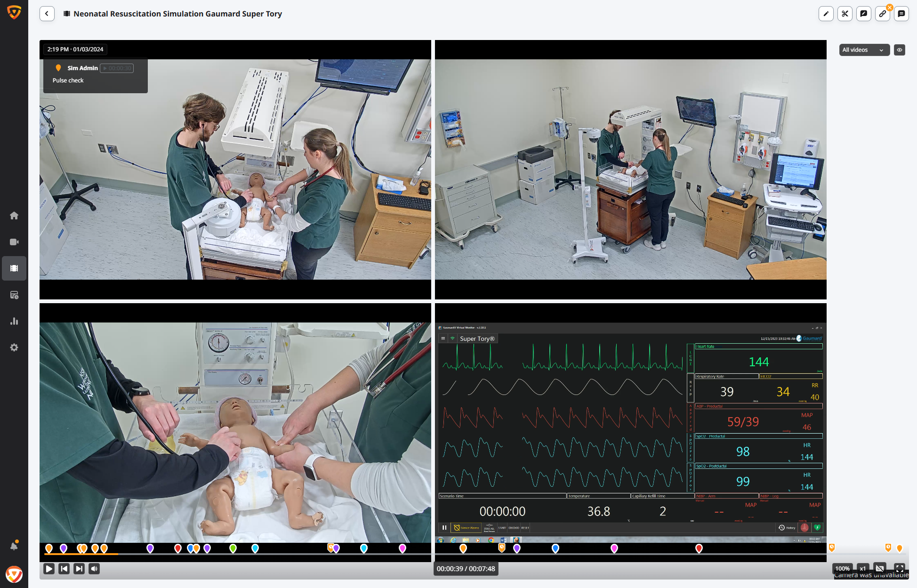Click the orange pin beside Sim Admin
917x588 pixels.
tap(58, 68)
